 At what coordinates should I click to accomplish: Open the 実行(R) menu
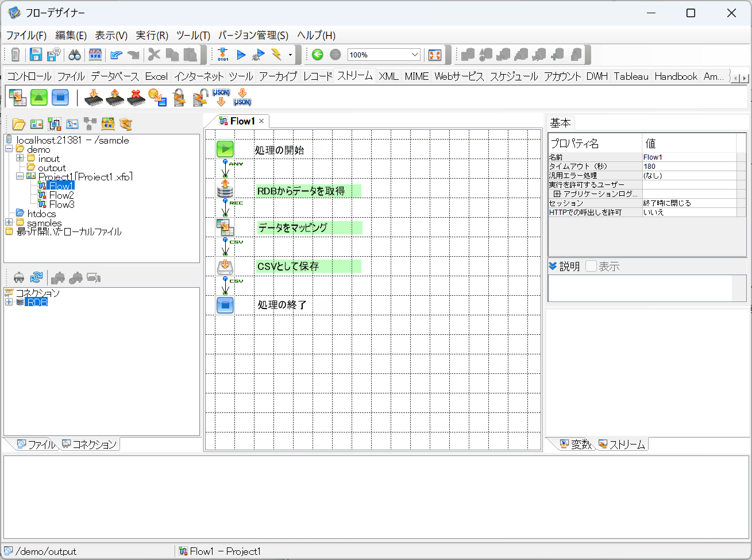click(152, 36)
